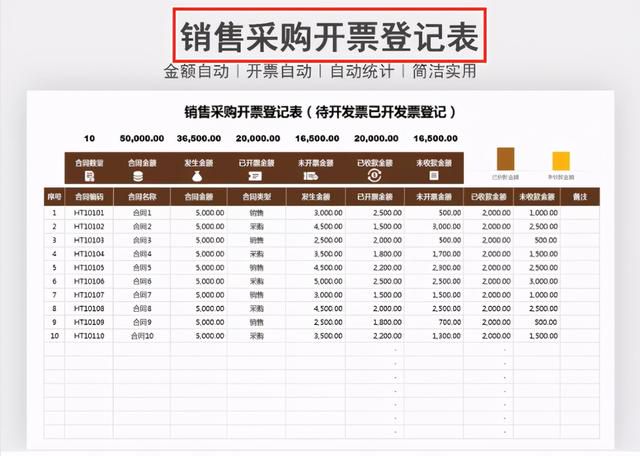
Task: Select the 20,000.00 total above 已收款金额
Action: [x=376, y=138]
